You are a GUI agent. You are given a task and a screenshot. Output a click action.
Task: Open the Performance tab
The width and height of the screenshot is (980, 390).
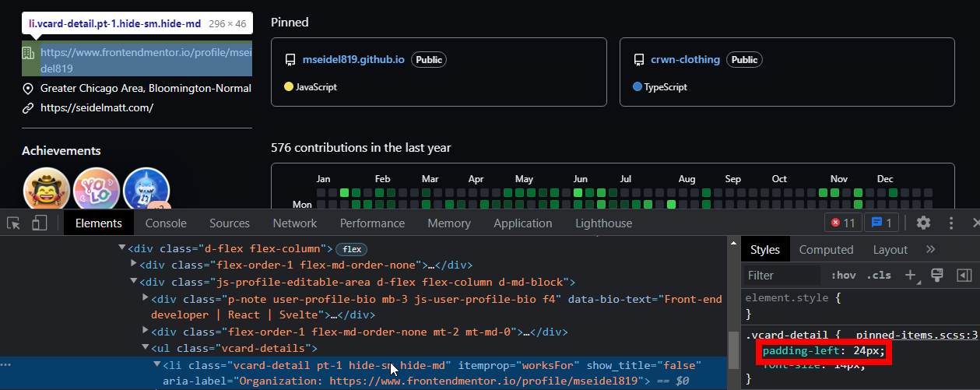[372, 223]
